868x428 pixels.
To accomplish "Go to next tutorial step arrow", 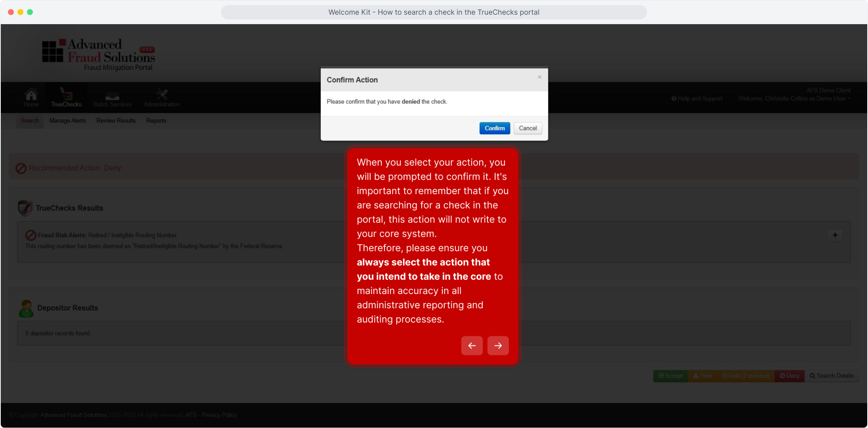I will click(498, 346).
